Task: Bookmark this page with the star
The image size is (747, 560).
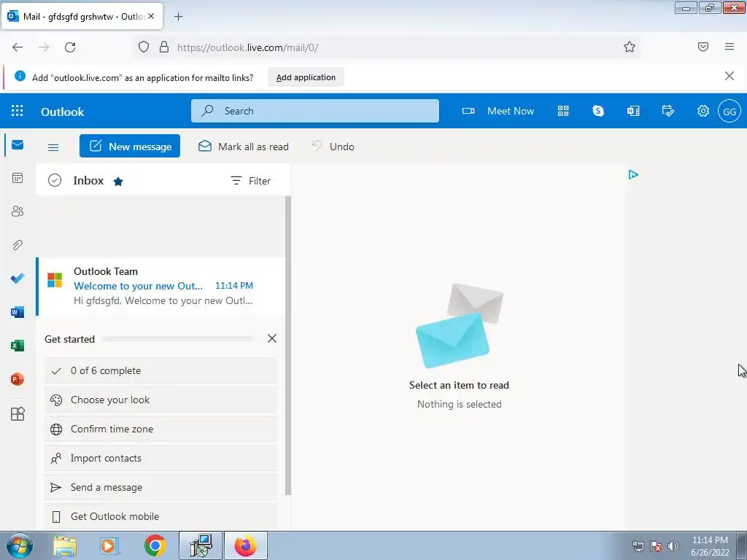Action: click(630, 47)
